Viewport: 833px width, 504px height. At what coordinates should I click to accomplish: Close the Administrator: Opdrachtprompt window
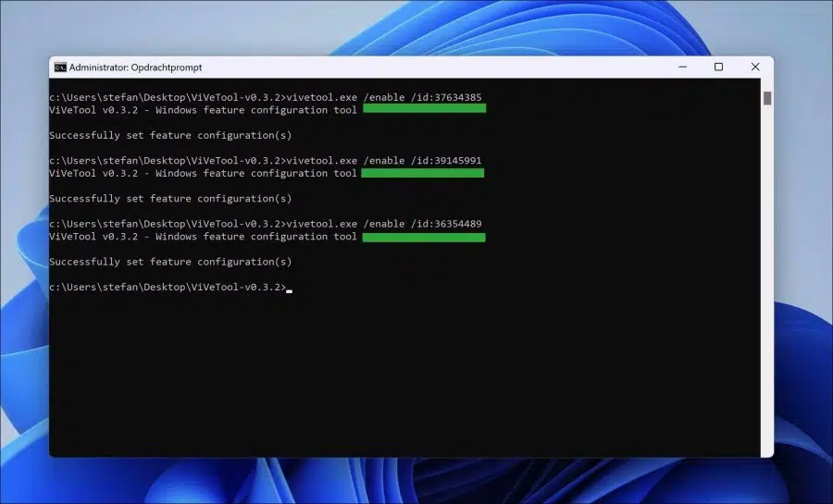[755, 67]
